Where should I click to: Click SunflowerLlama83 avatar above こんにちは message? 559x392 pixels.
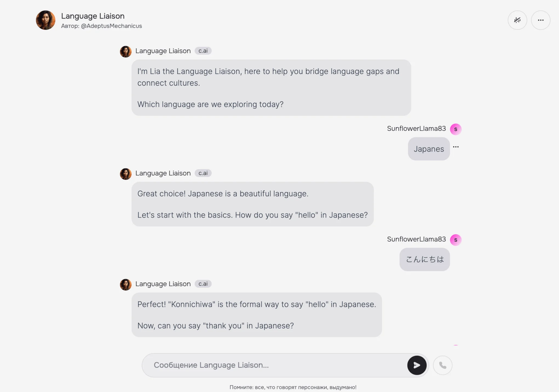pos(456,240)
